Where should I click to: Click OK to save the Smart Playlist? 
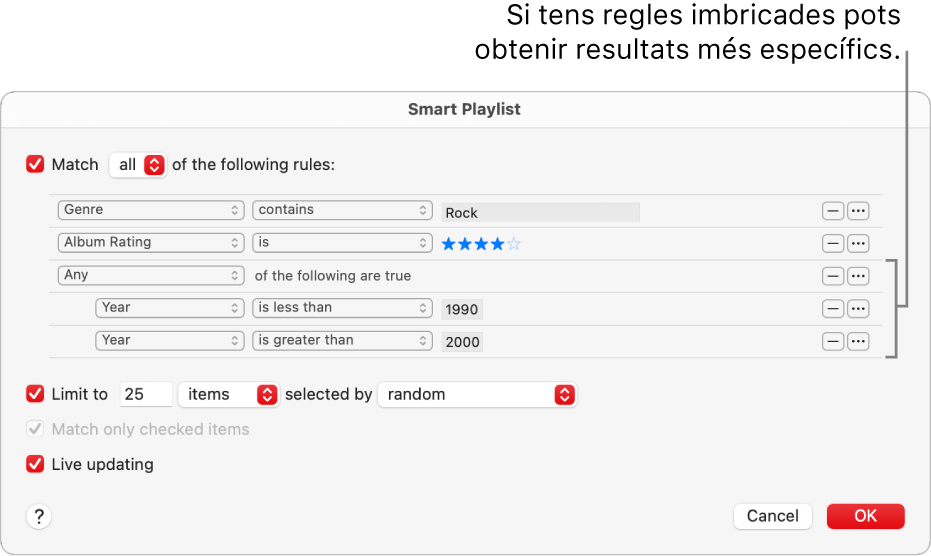[865, 516]
